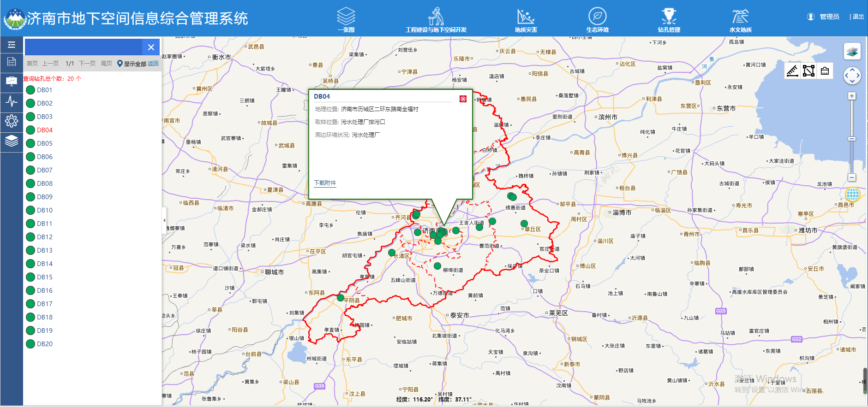Collapse the left results panel arrow

(164, 220)
